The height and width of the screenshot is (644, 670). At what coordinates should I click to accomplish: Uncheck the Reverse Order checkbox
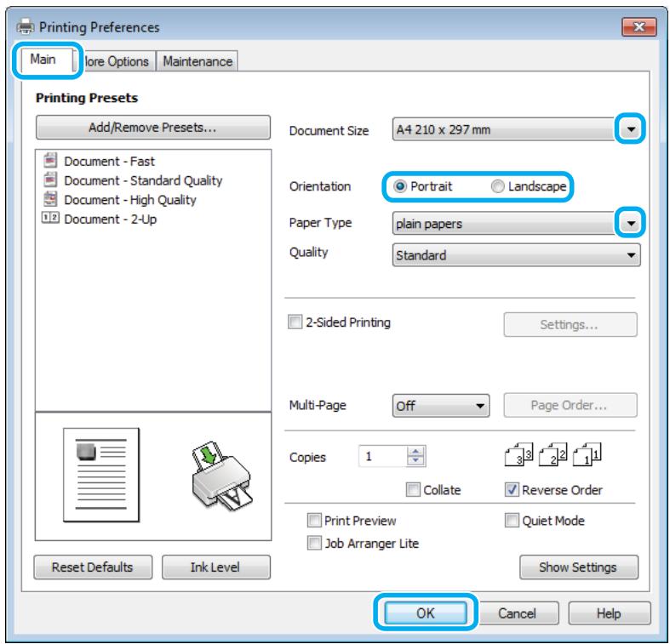pos(512,489)
